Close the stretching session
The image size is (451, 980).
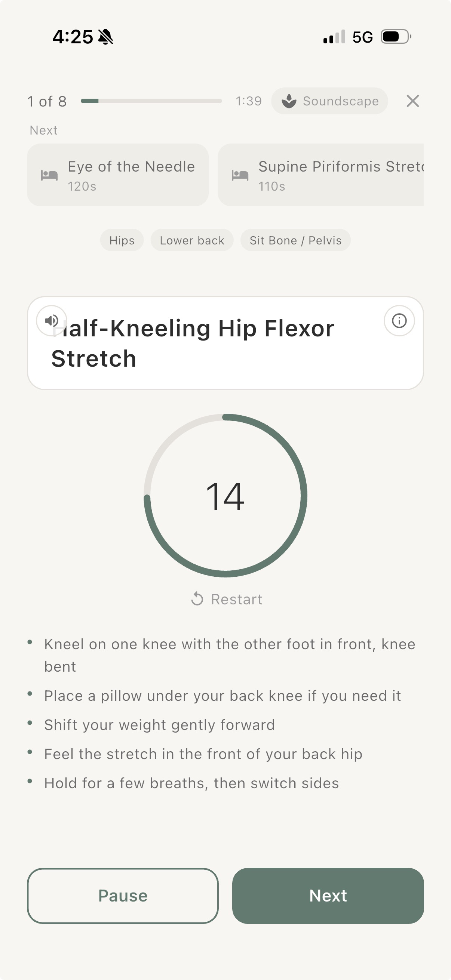[x=412, y=101]
